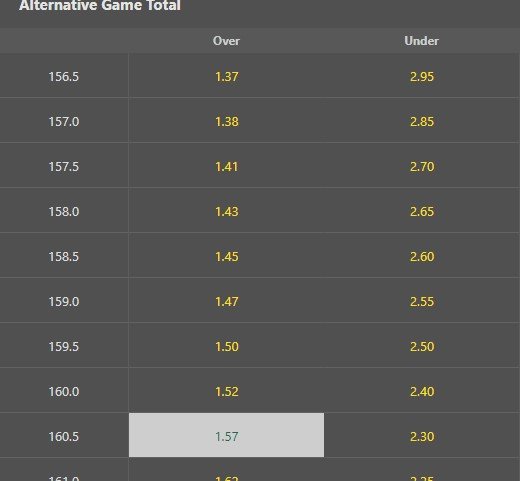Screen dimensions: 520x481
Task: Pick Over 159.5 at 1.50
Action: tap(226, 346)
